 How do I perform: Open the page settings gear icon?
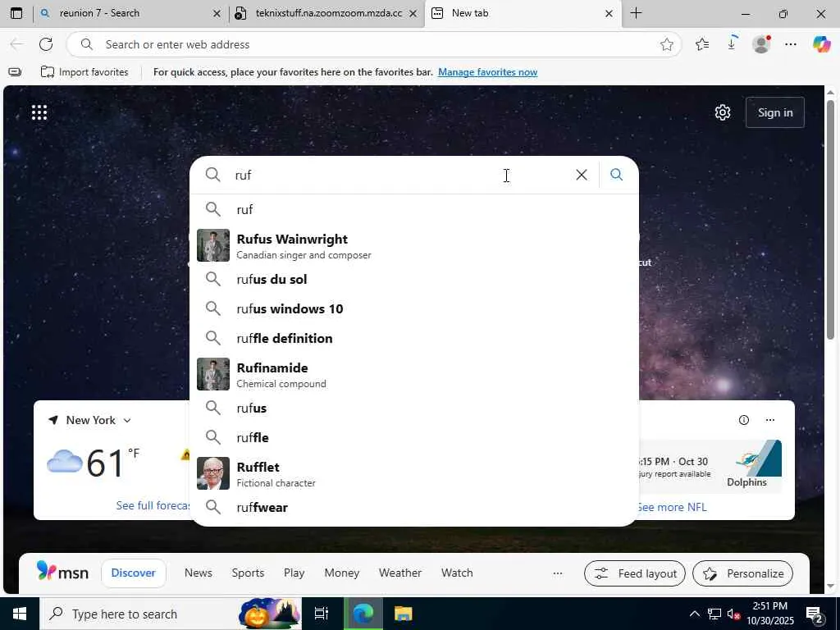tap(722, 112)
